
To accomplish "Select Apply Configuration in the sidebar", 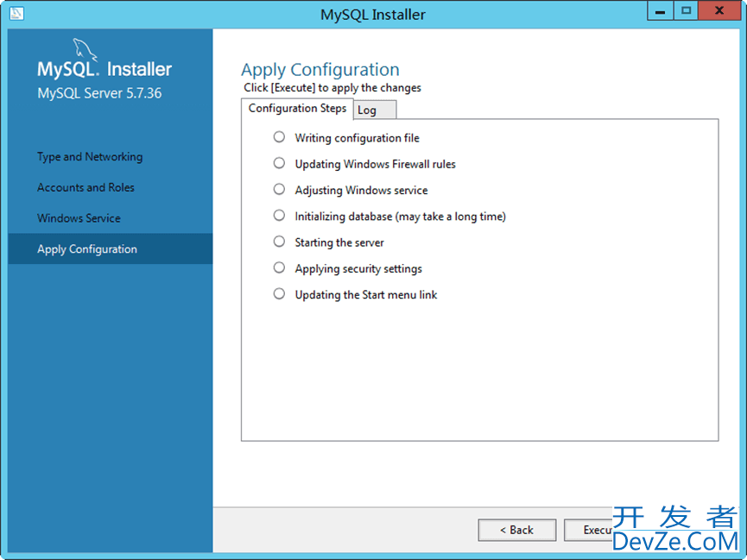I will tap(110, 249).
